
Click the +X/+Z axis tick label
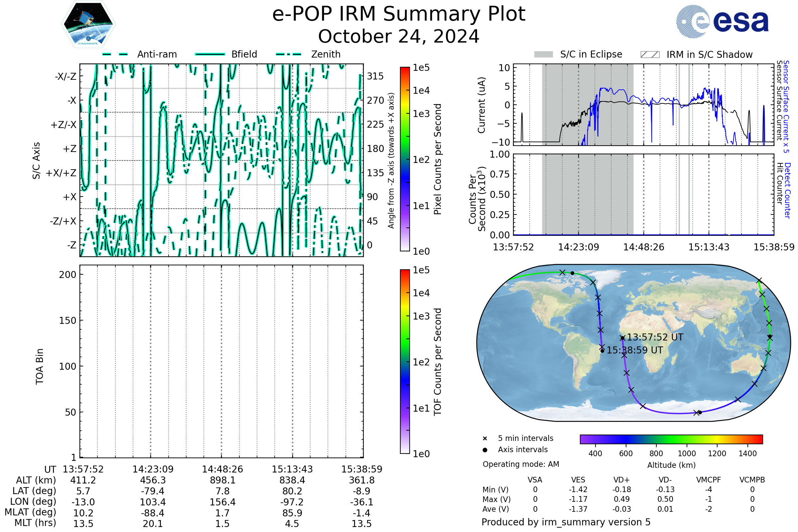point(61,173)
